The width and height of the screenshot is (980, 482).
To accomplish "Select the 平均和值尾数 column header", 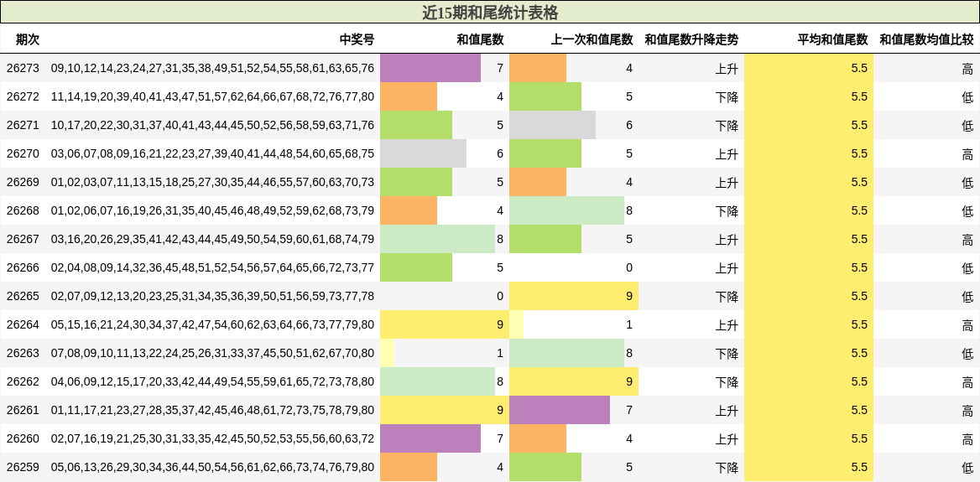I will pos(832,40).
